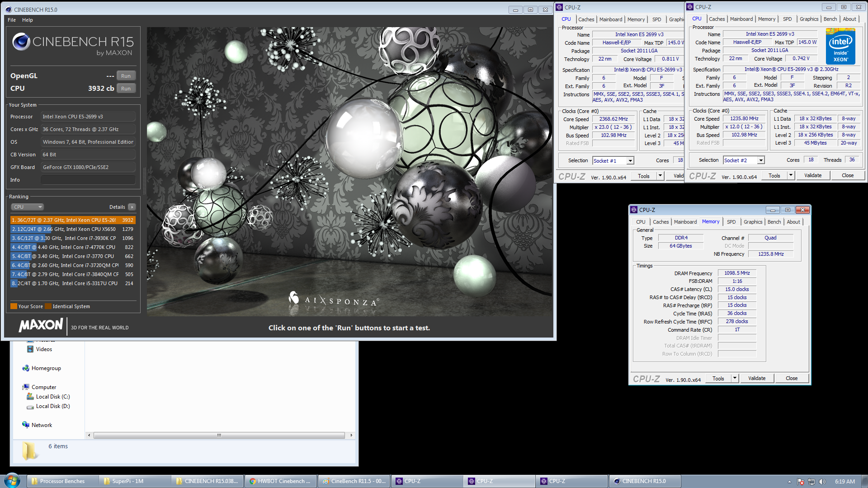Expand ranking Details arrow
Viewport: 868px width, 488px height.
click(132, 207)
